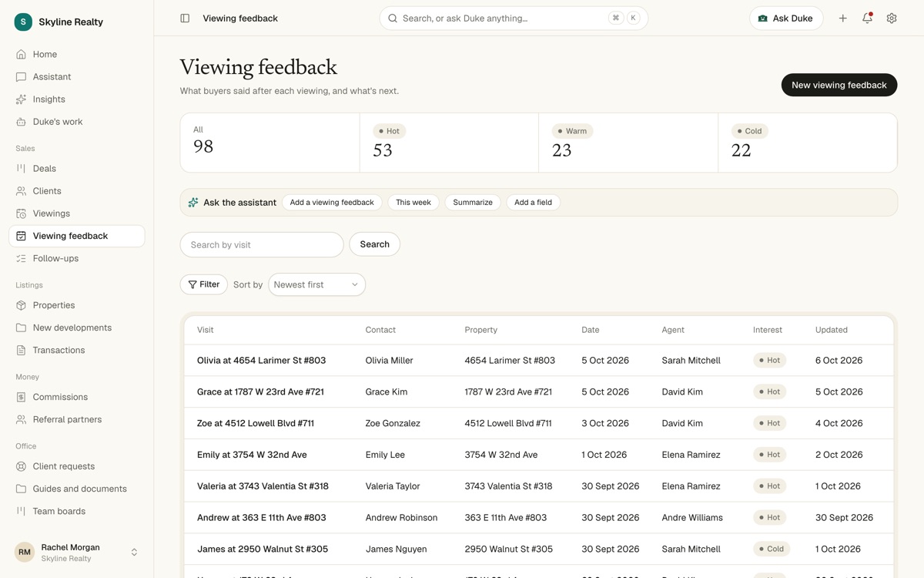Click the Rachel Morgan RM avatar

[25, 553]
